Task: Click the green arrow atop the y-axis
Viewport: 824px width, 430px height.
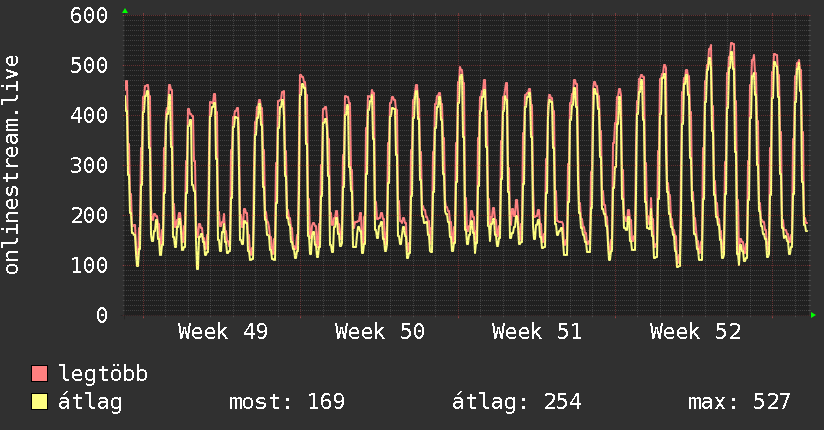Action: tap(124, 10)
